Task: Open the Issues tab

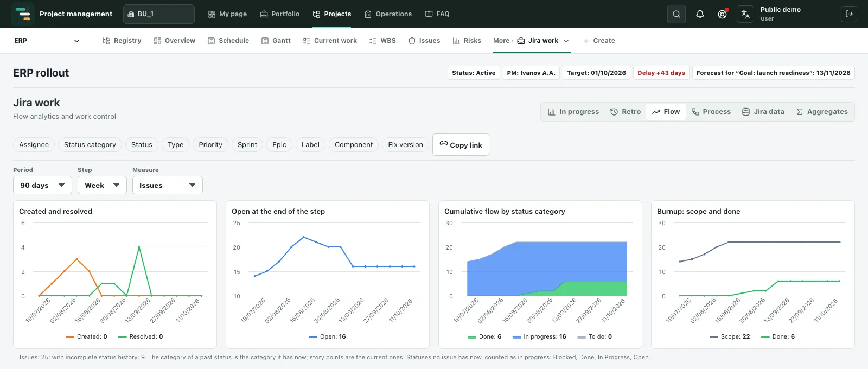Action: [x=424, y=41]
